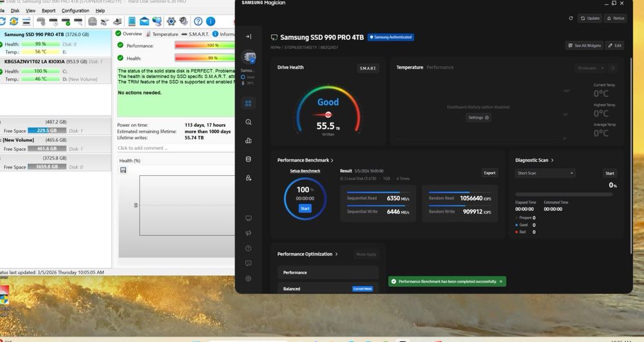Open the settings gear icon in the Magician sidebar
The width and height of the screenshot is (644, 342).
click(x=248, y=278)
